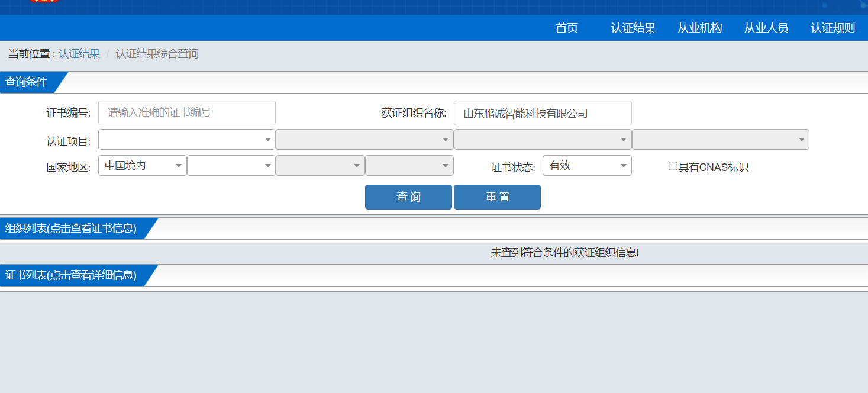Image resolution: width=868 pixels, height=393 pixels.
Task: Click the 未查到符合条件的获证组织信息! message
Action: coord(565,253)
